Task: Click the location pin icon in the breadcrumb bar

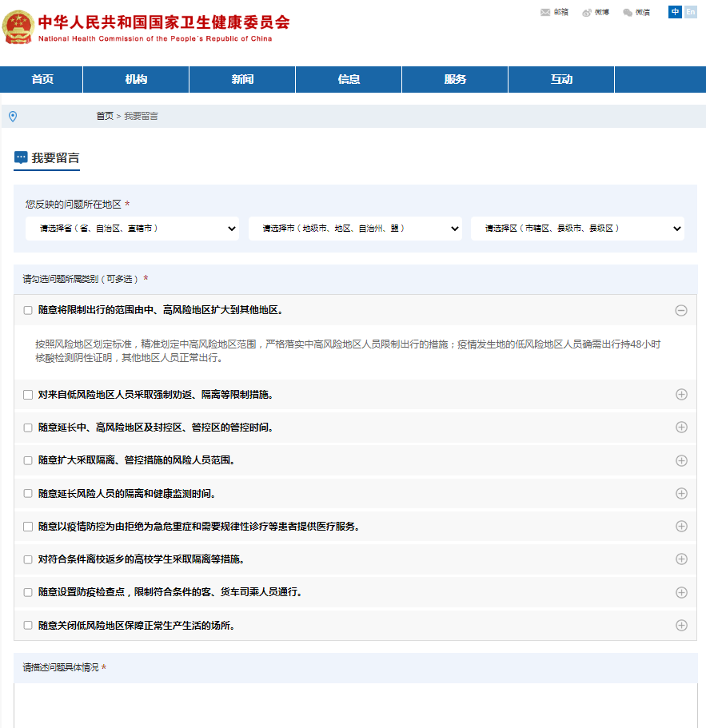Action: pos(10,115)
